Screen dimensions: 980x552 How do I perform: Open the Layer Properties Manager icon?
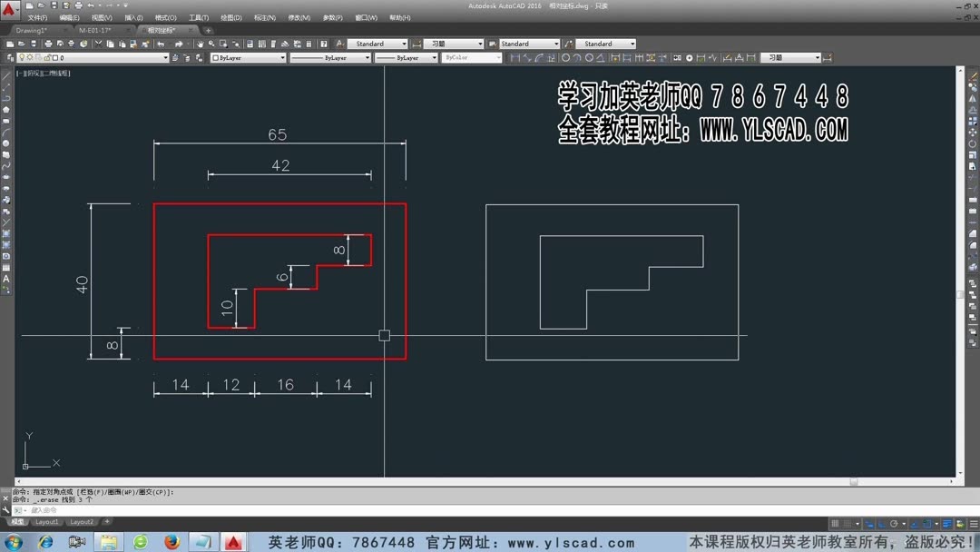[x=10, y=58]
